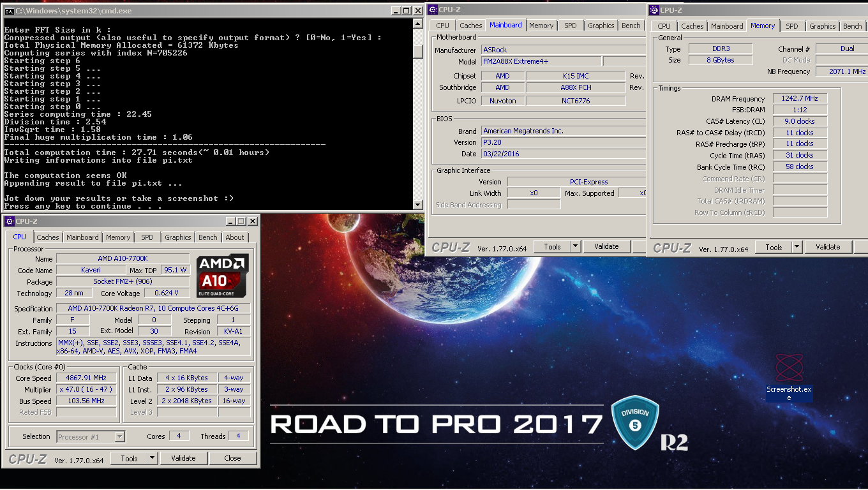The width and height of the screenshot is (868, 490).
Task: Open Tools dropdown arrow in Mainboard window
Action: pyautogui.click(x=575, y=246)
